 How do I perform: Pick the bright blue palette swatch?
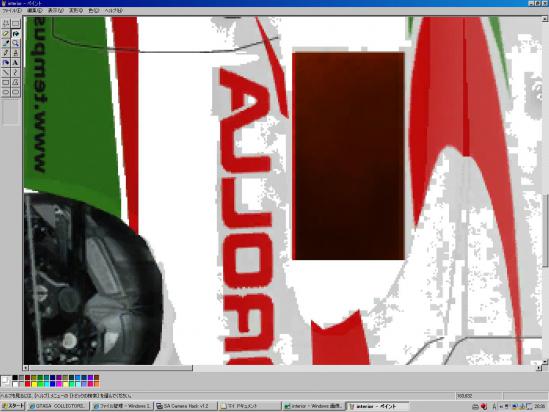coord(53,384)
